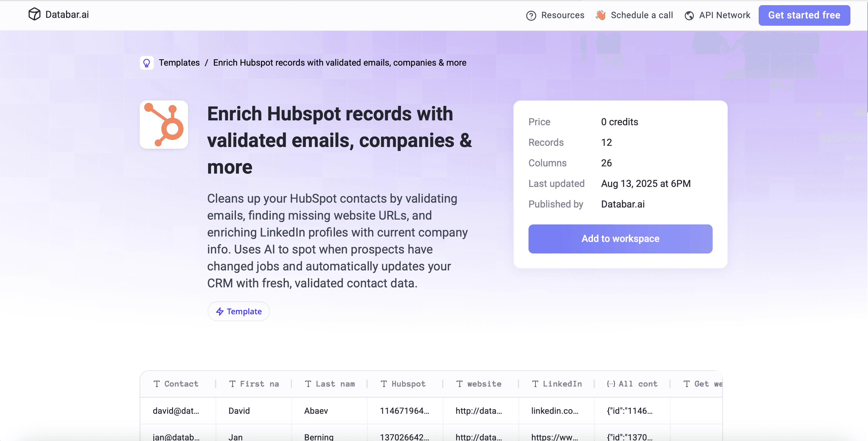Click the waving hand icon before Schedule a call
Image resolution: width=868 pixels, height=441 pixels.
(x=601, y=15)
